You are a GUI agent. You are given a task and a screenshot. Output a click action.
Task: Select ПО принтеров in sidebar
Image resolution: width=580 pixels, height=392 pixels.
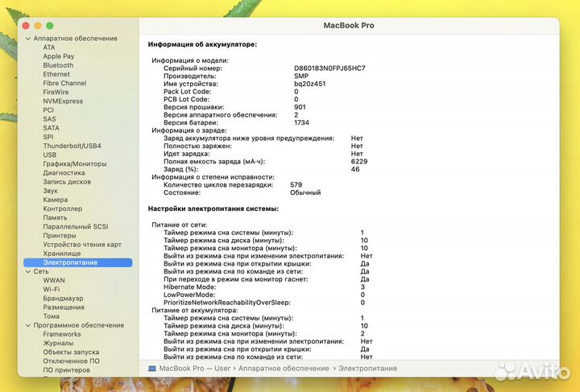(67, 370)
